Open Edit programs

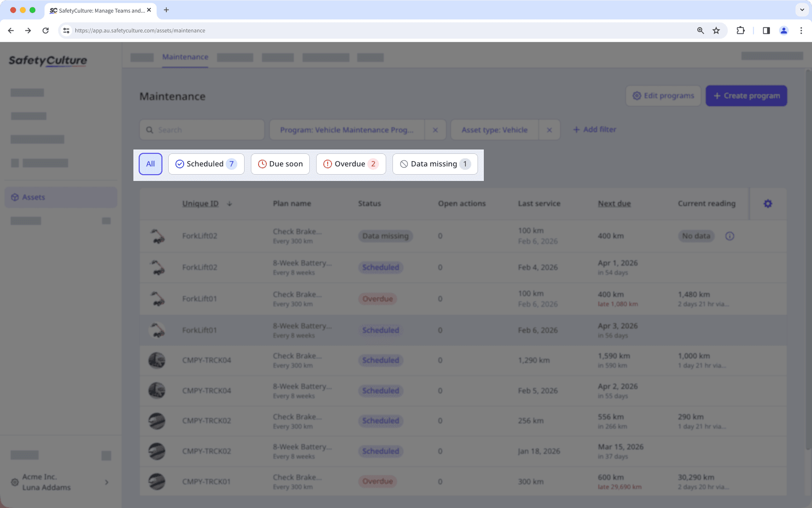pos(663,95)
